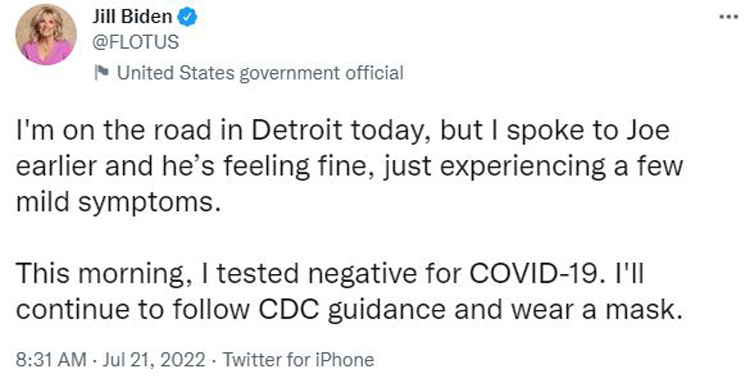Click the blue verified checkmark badge
The width and height of the screenshot is (750, 383).
(187, 17)
